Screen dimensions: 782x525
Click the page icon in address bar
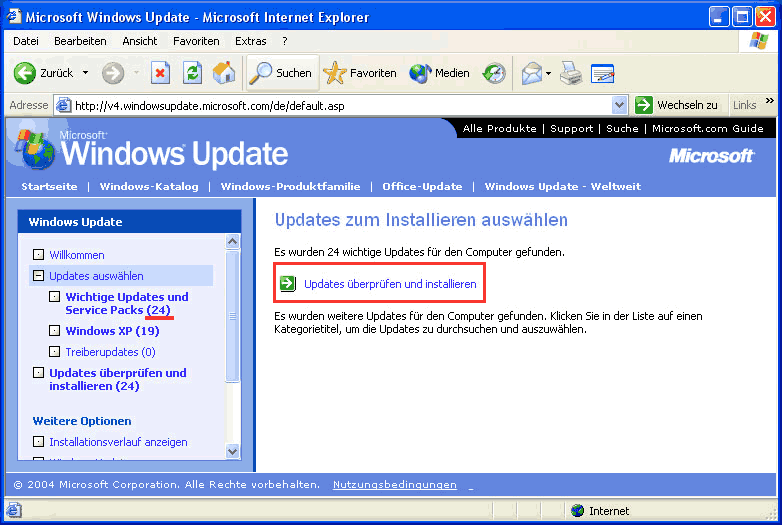click(x=63, y=105)
